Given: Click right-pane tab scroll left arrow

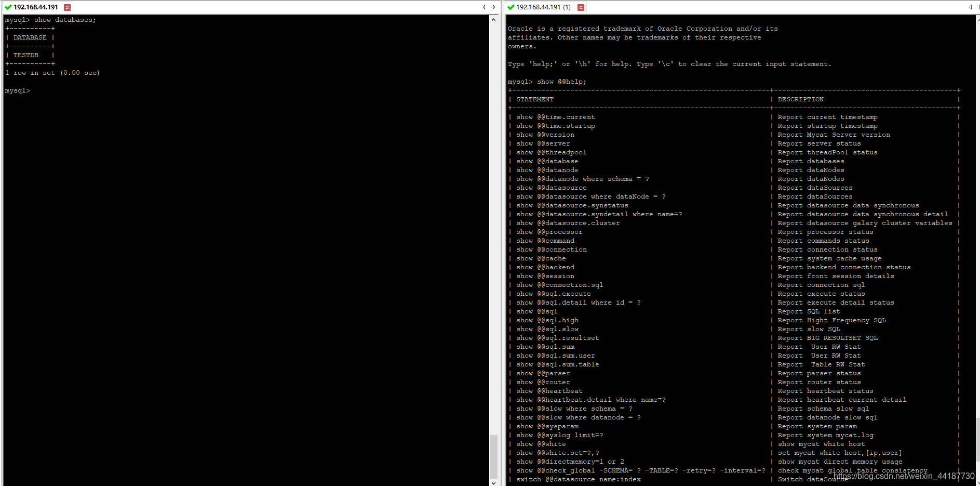Looking at the screenshot, I should (970, 7).
